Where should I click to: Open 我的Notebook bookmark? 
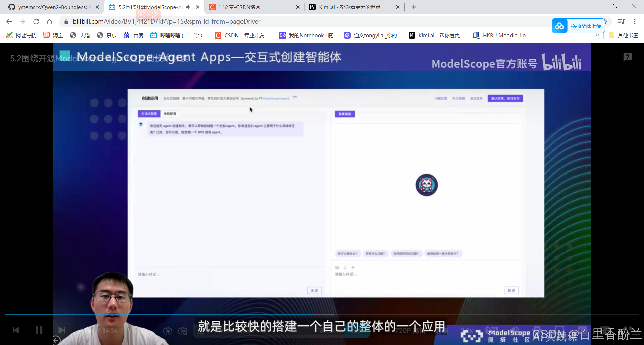click(x=309, y=35)
